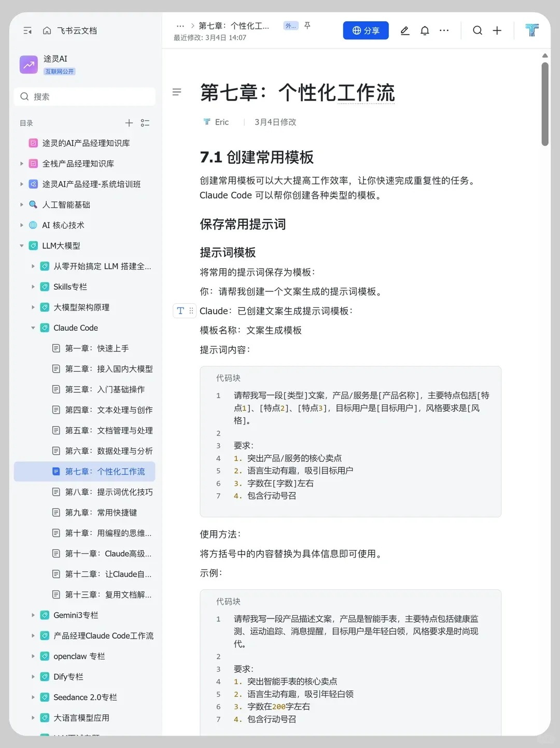Click the blue 分享 button

click(366, 31)
